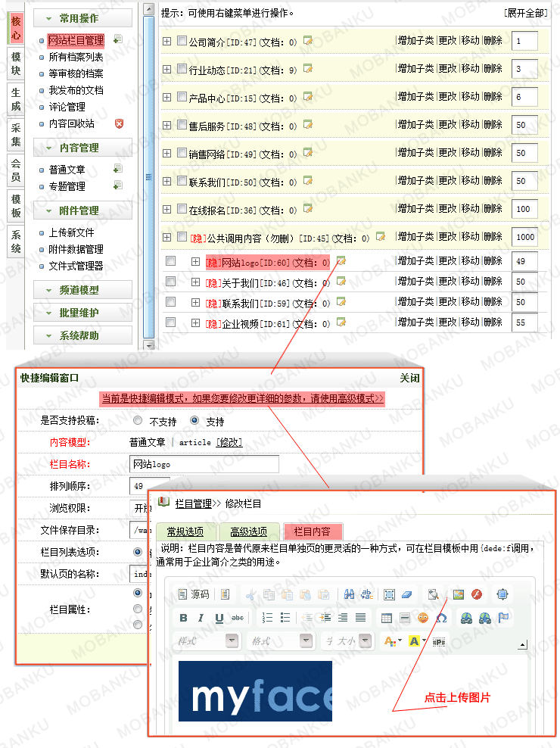560x748 pixels.
Task: Click 修改 link next to article
Action: click(x=229, y=442)
